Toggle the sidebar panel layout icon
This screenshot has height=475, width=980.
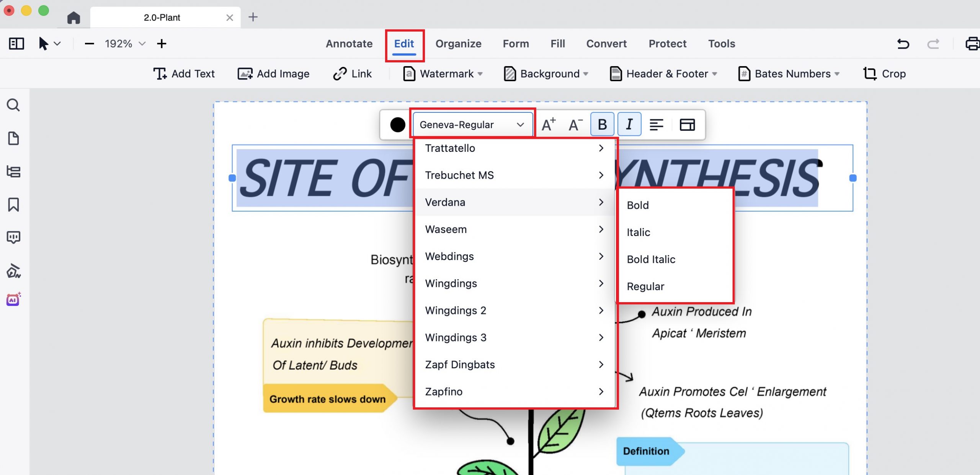[16, 44]
